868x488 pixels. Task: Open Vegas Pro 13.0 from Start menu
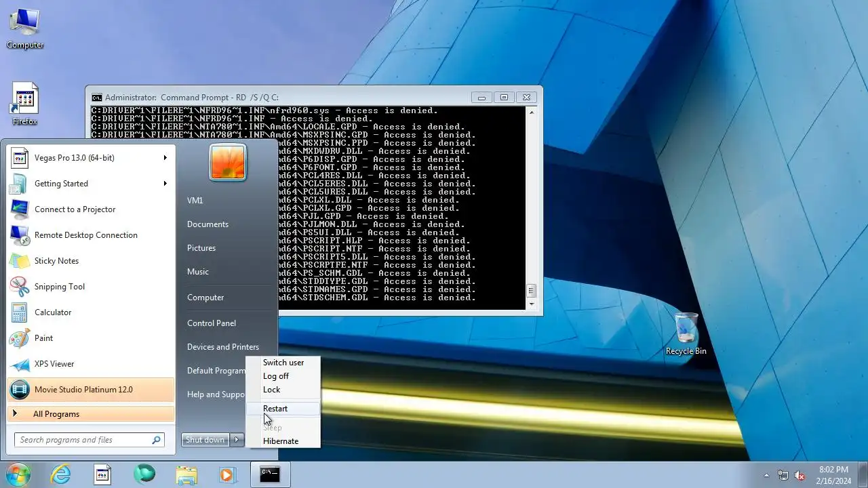tap(91, 158)
